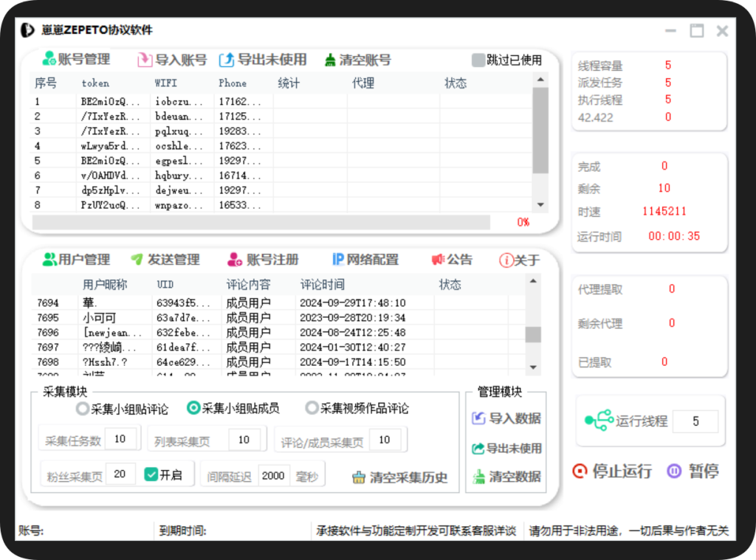Choose the 采集视频作品评论 radio option
The height and width of the screenshot is (560, 756).
[x=312, y=408]
